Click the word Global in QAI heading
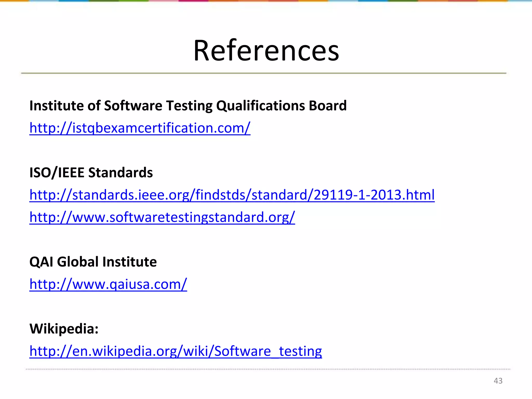The height and width of the screenshot is (399, 532). tap(78, 262)
